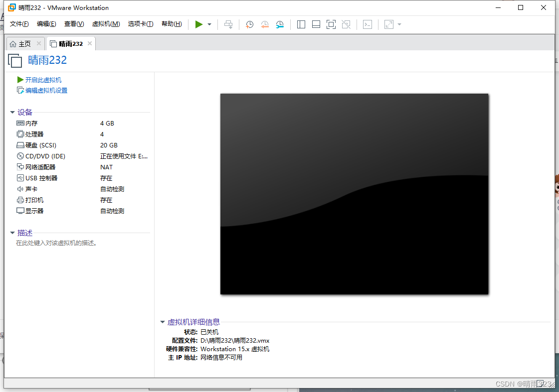Click the large 晴雨232 VM title

pos(47,60)
